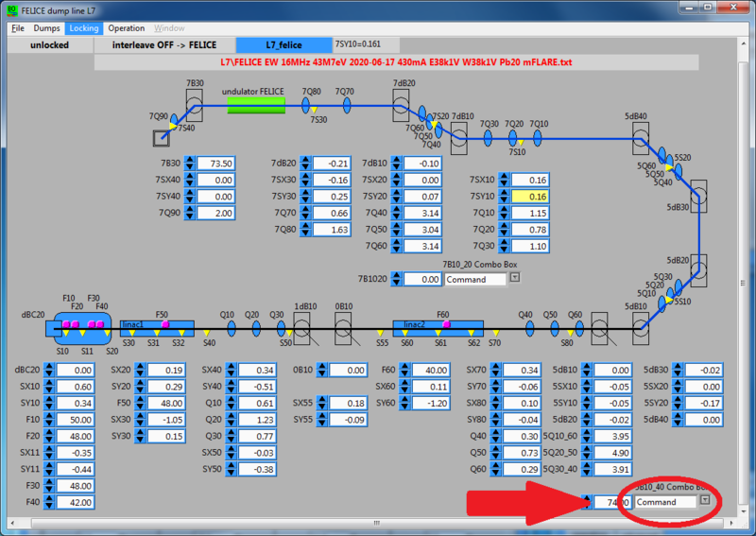Click the green undulator FELICE element

pyautogui.click(x=253, y=103)
